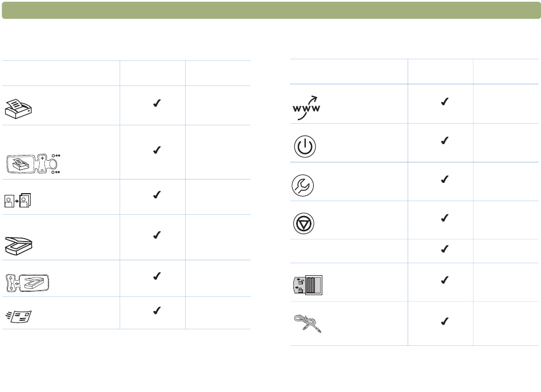
Task: Toggle checkmark next to the power icon
Action: 445,140
